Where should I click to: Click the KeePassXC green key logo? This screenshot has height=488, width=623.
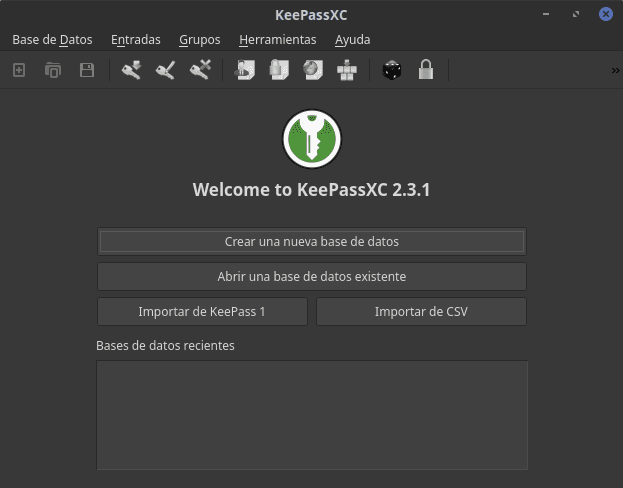tap(312, 139)
